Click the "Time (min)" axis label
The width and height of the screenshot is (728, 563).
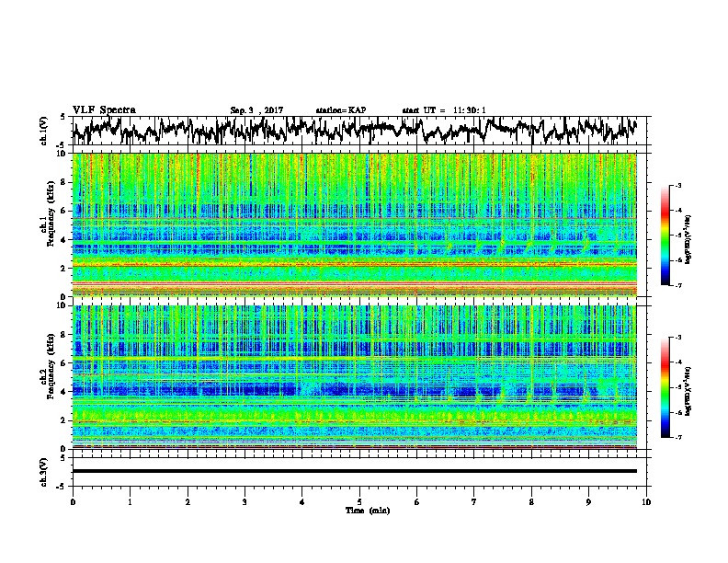(x=368, y=511)
